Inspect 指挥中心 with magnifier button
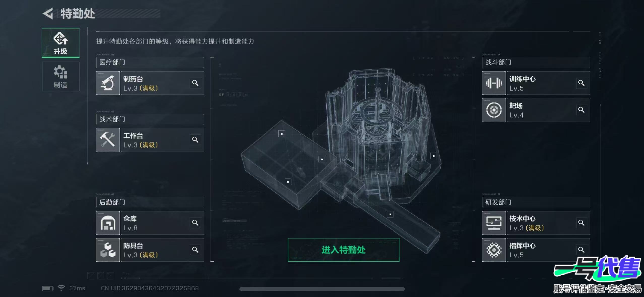The width and height of the screenshot is (644, 297). click(582, 250)
